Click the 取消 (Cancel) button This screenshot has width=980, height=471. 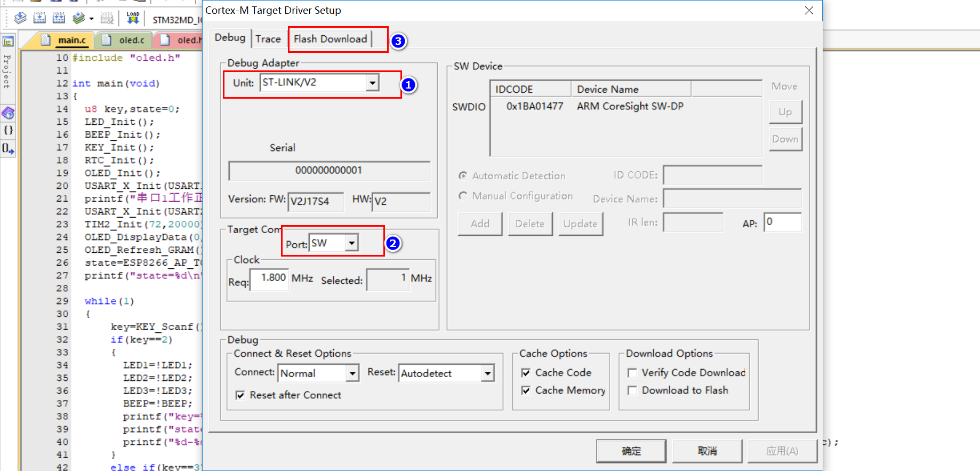[708, 451]
